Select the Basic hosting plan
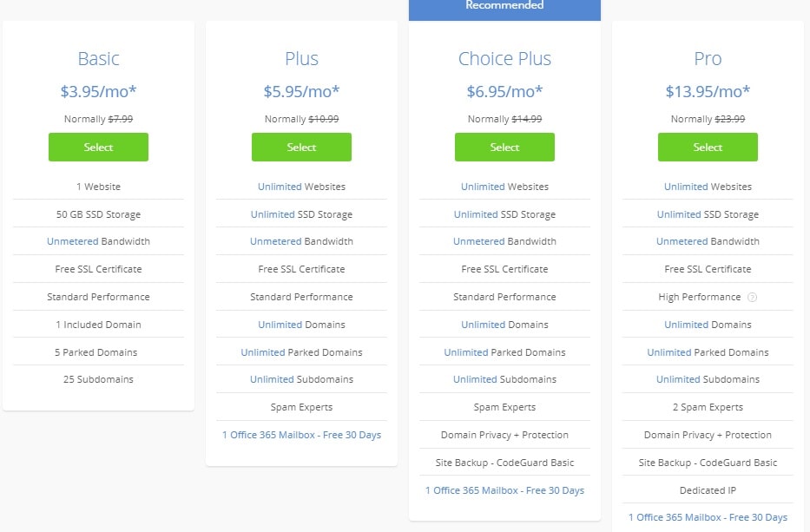The width and height of the screenshot is (810, 532). [98, 148]
